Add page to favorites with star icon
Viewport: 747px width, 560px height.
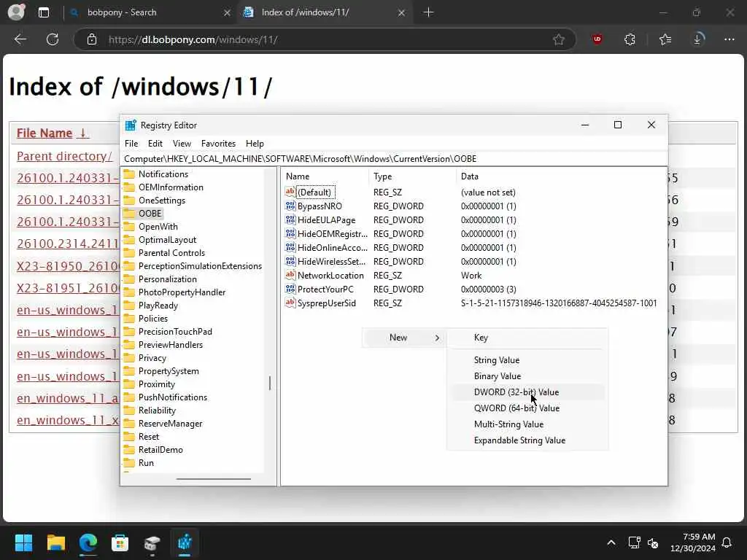point(559,39)
